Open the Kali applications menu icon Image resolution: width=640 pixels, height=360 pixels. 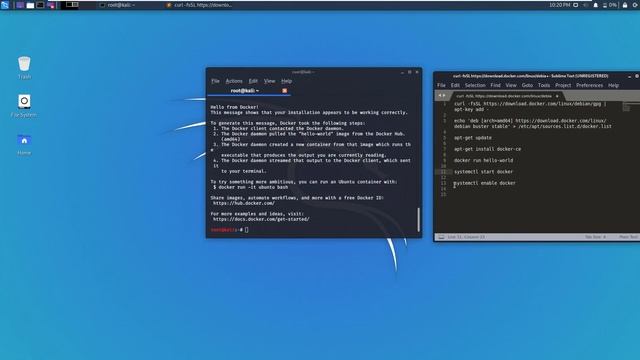[x=5, y=5]
